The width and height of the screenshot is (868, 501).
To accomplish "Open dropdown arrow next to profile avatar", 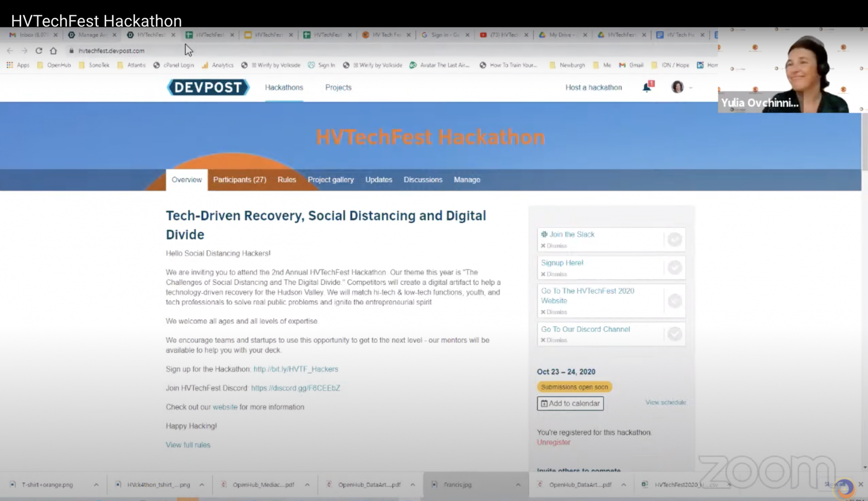I will (691, 88).
